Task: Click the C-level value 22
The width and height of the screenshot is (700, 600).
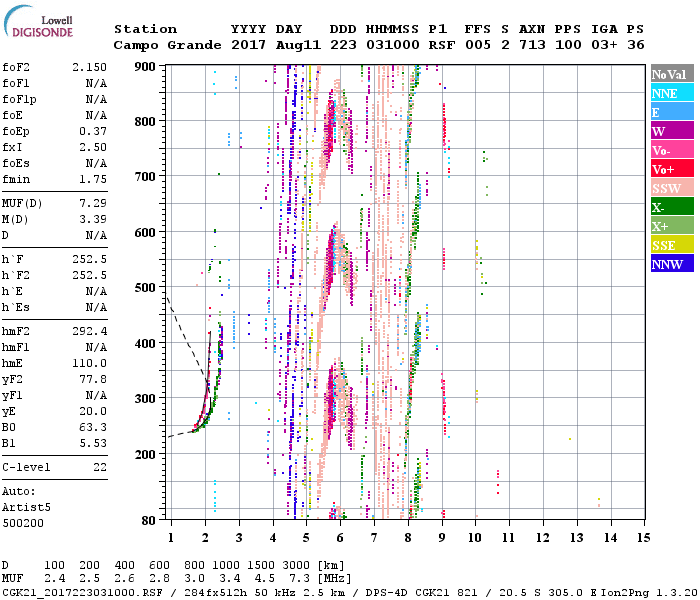Action: pos(100,467)
